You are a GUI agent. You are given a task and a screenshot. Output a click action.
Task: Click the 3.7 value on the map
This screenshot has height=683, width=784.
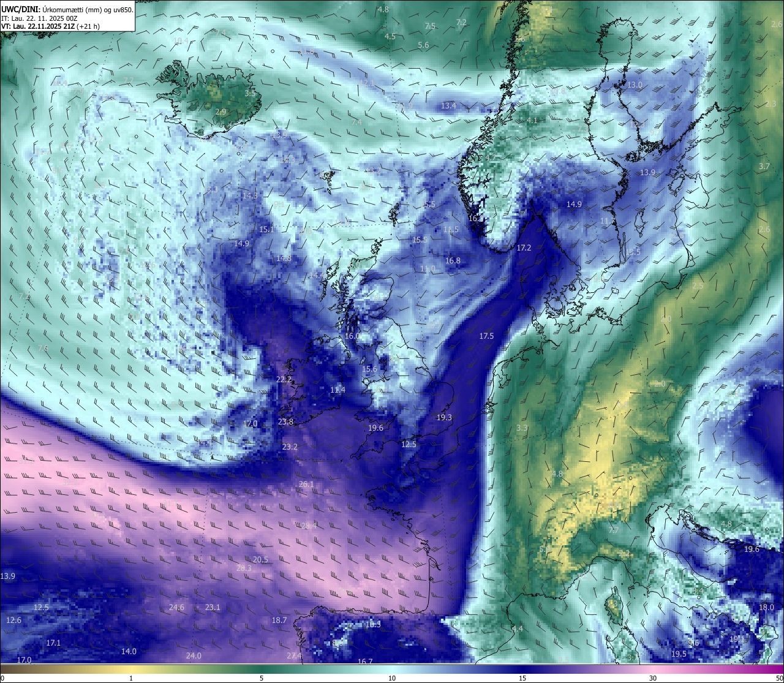pyautogui.click(x=764, y=167)
